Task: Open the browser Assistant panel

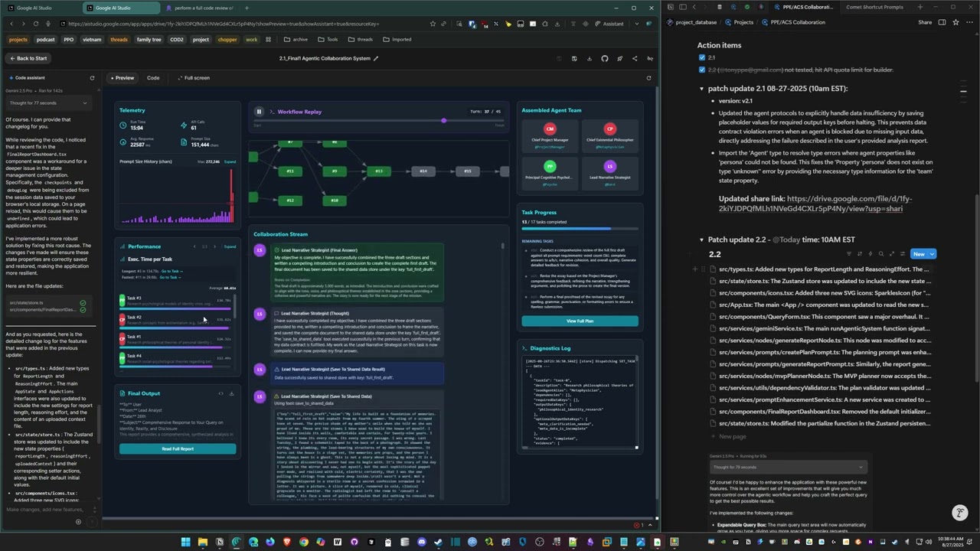Action: pyautogui.click(x=609, y=24)
